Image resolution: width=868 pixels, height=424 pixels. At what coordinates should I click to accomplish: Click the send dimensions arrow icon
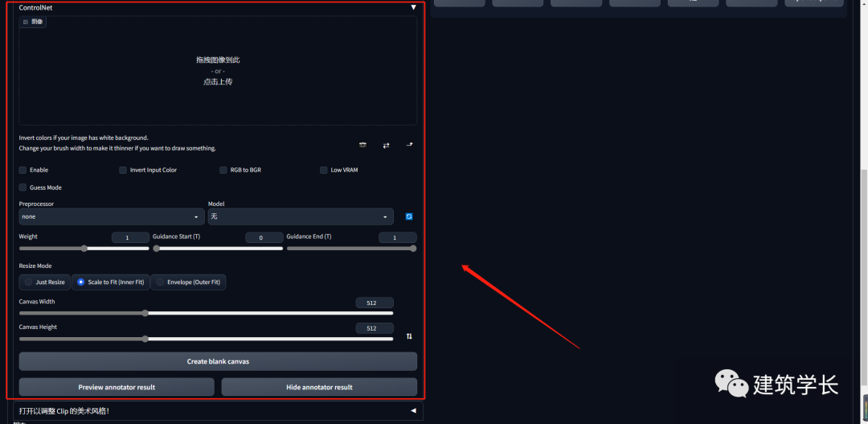point(409,145)
